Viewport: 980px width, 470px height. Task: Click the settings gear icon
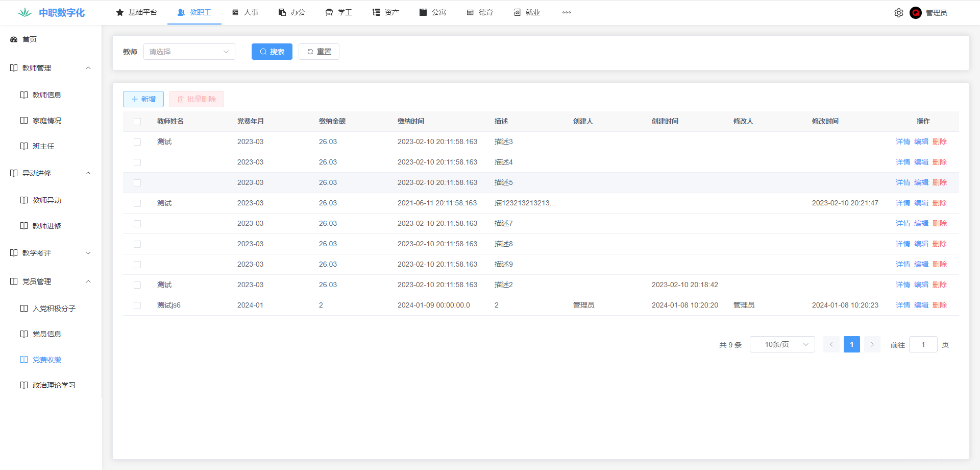[898, 13]
